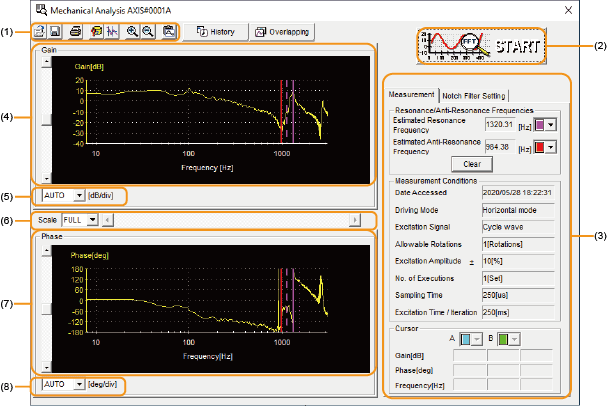Image resolution: width=607 pixels, height=406 pixels.
Task: Select the Measurement tab
Action: [413, 94]
